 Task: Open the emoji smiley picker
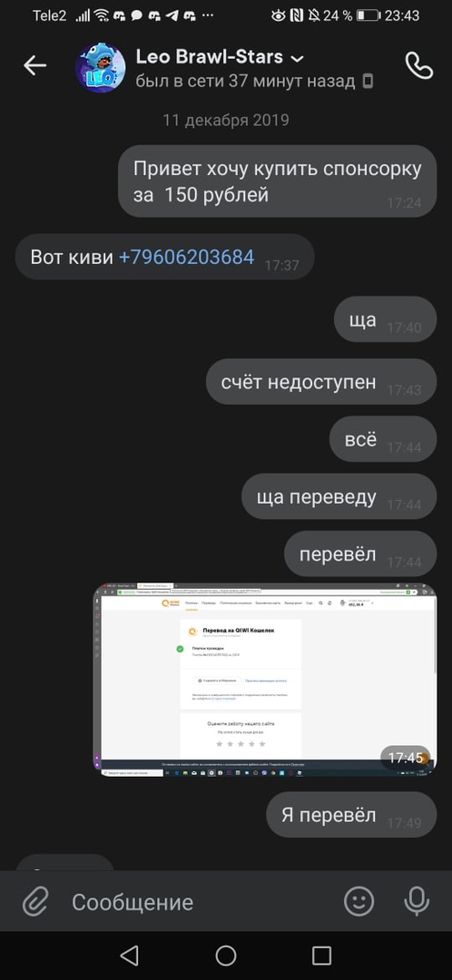point(359,901)
